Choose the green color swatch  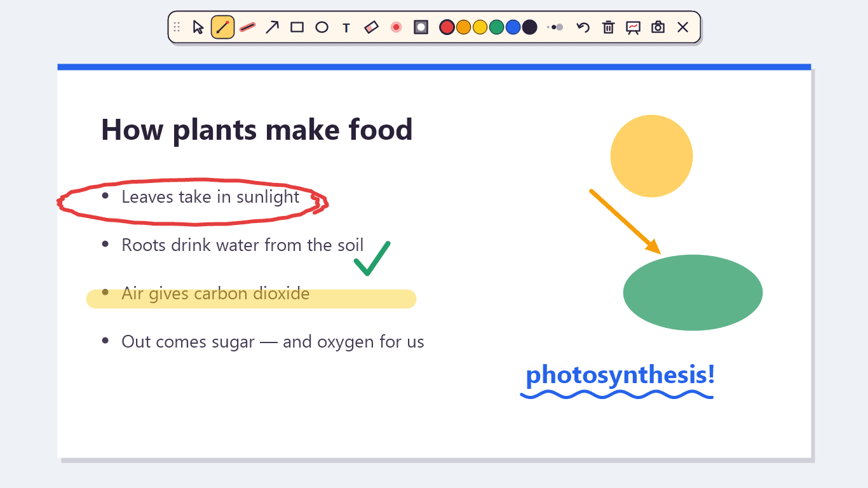click(x=496, y=27)
